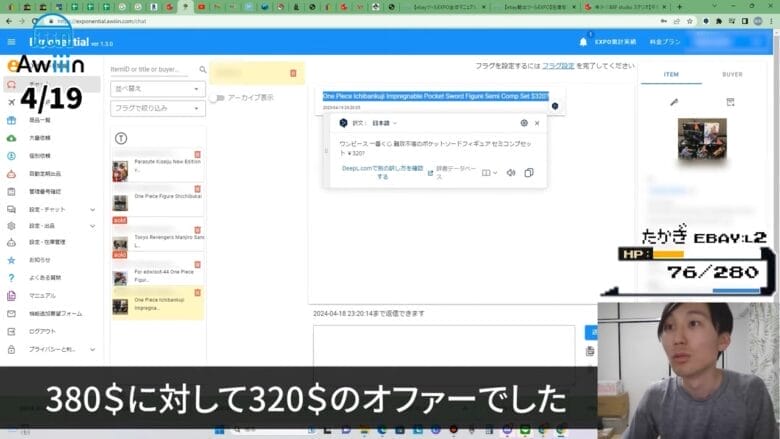Expand the 設定・チャット sidebar section

click(x=51, y=210)
